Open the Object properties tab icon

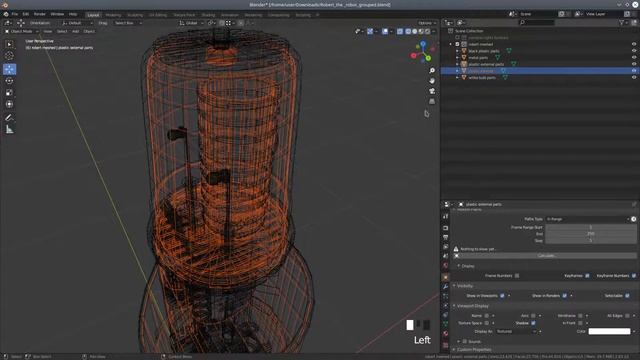(446, 277)
